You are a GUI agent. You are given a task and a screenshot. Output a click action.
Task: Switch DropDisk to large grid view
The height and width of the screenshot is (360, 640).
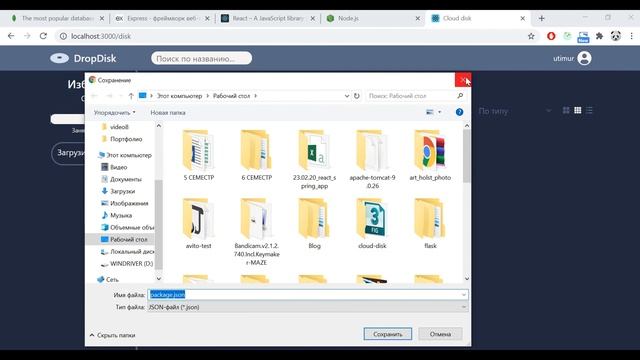566,111
